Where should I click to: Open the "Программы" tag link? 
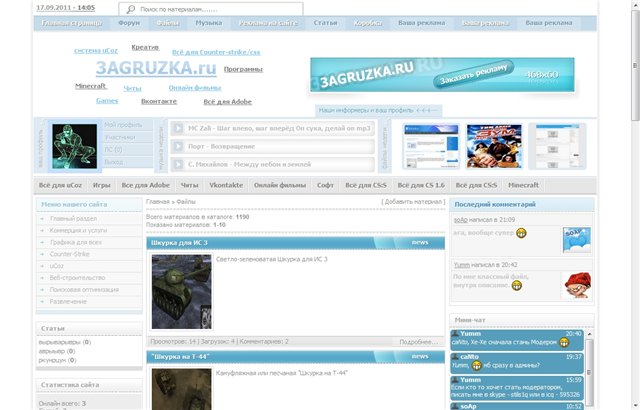tap(243, 69)
